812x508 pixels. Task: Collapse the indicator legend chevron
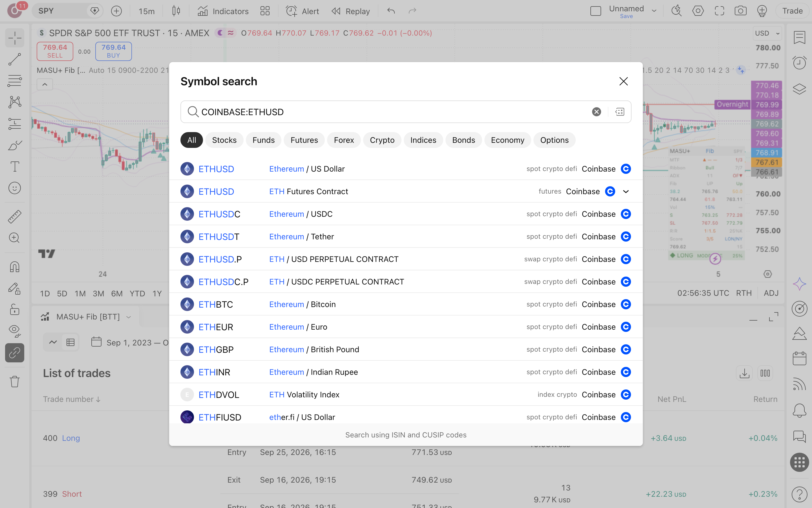click(x=45, y=85)
